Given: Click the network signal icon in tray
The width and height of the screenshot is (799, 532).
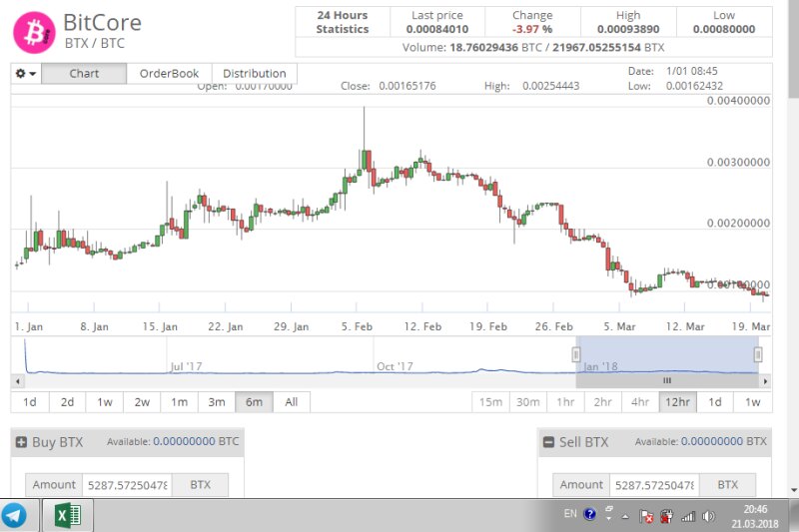Looking at the screenshot, I should coord(687,516).
